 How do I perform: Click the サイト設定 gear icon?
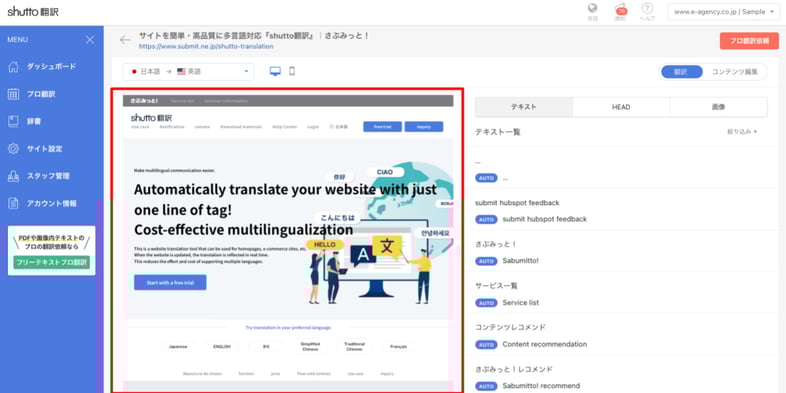pyautogui.click(x=14, y=149)
